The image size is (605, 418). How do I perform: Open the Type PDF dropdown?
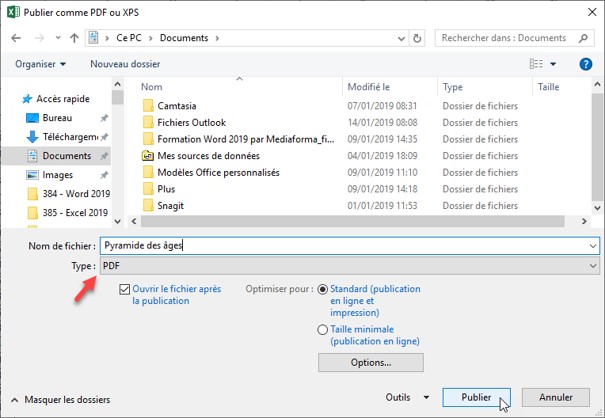349,266
